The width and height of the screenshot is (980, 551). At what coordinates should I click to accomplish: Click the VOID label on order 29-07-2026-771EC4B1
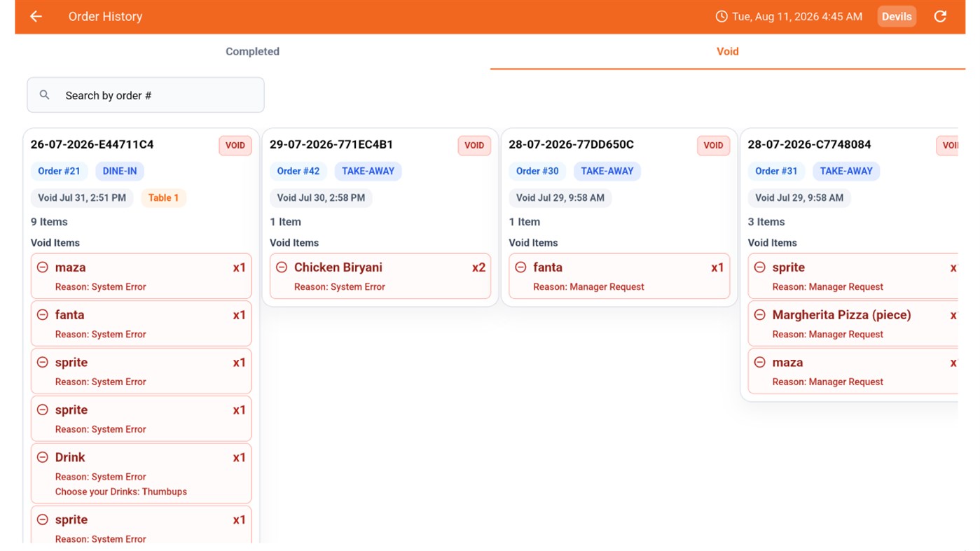click(474, 146)
